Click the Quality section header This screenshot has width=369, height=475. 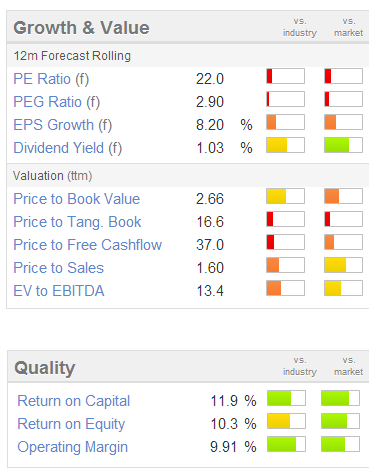pyautogui.click(x=45, y=368)
